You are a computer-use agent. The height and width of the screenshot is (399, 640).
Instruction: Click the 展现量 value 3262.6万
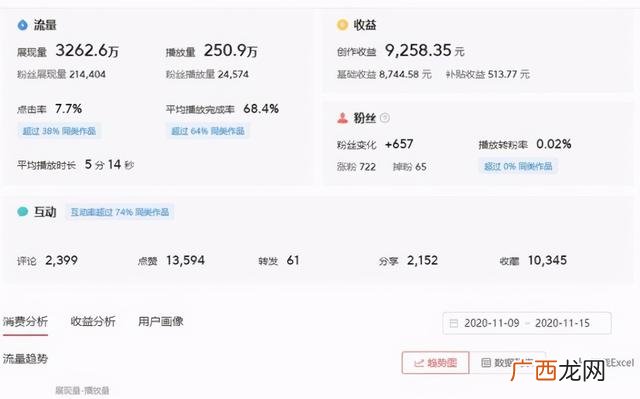point(87,51)
